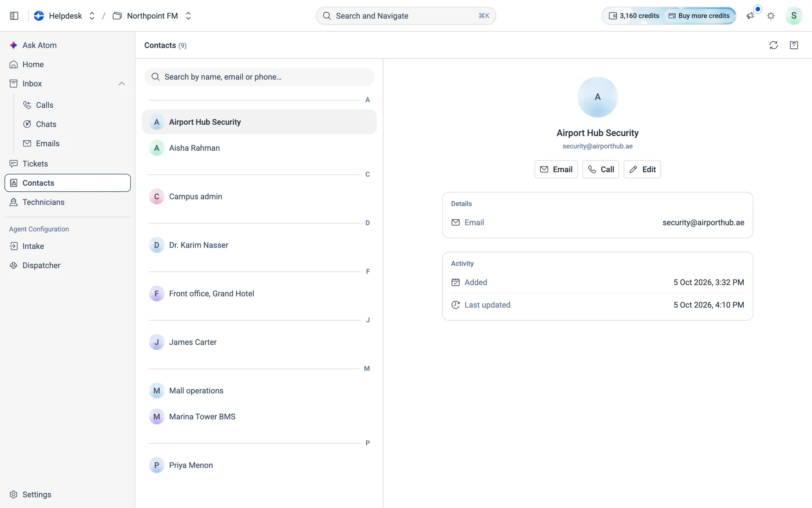Screen dimensions: 812x508
Task: Open Technicians page
Action: [x=67, y=202]
